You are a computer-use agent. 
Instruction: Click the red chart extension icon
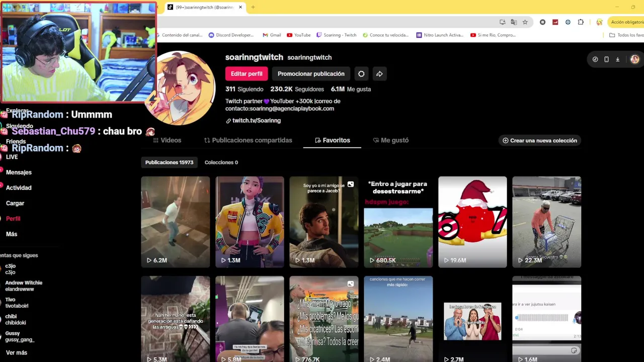click(555, 22)
